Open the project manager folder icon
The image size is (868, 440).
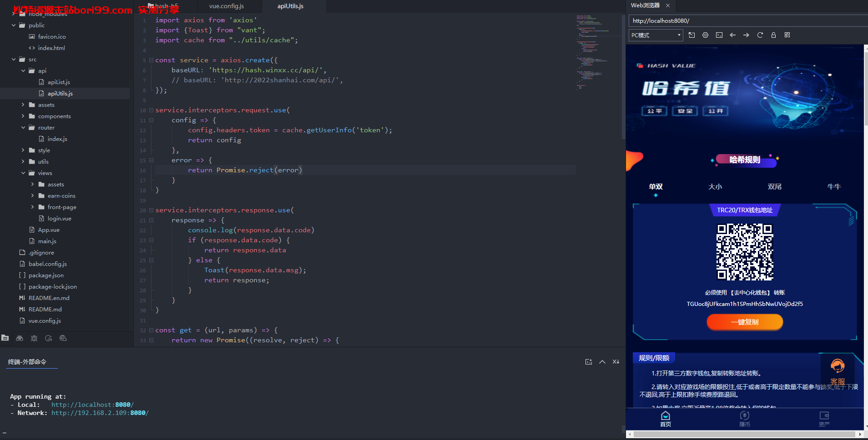5,338
